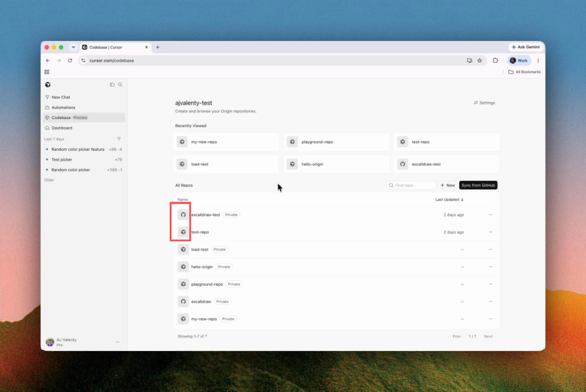Bookmark this page with the star icon

point(480,60)
